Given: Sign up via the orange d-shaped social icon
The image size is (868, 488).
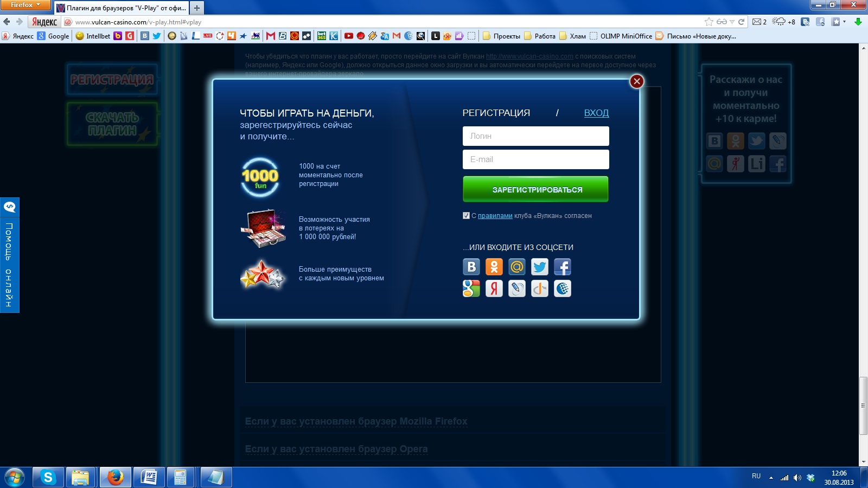Looking at the screenshot, I should [540, 288].
